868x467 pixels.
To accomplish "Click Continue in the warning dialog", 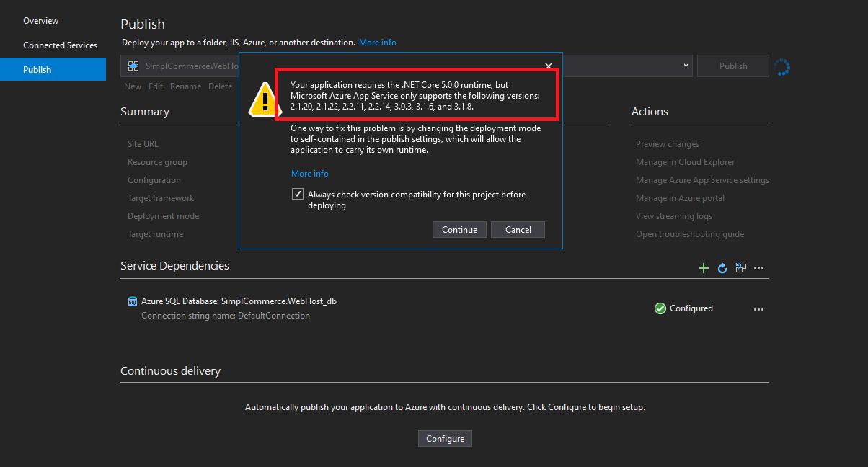I will [459, 229].
